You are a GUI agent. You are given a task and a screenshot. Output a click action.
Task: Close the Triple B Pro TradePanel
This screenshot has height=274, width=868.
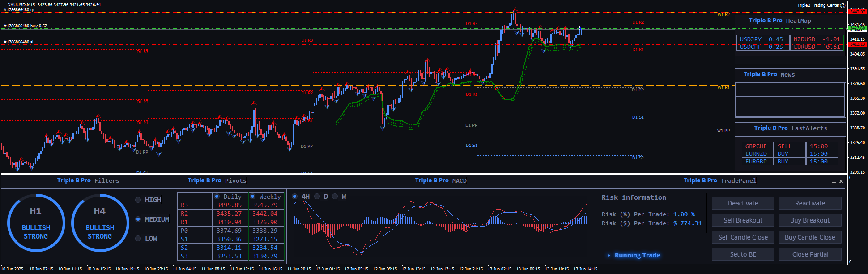[841, 181]
